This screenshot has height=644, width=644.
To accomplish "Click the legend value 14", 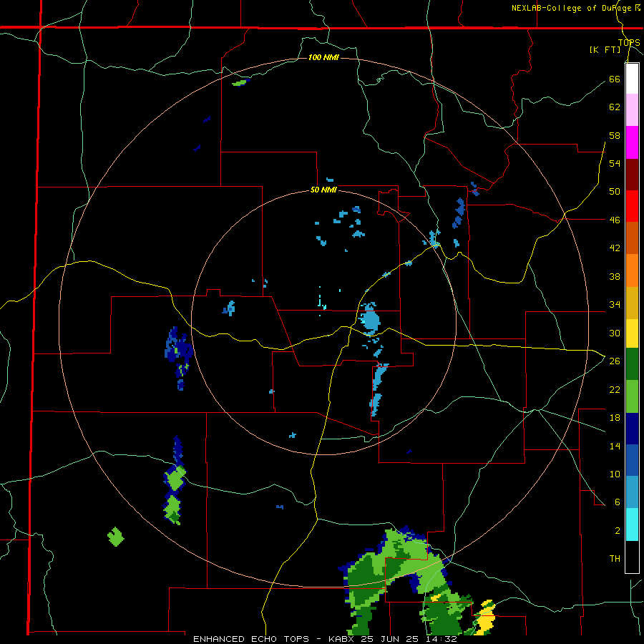I will pyautogui.click(x=615, y=446).
